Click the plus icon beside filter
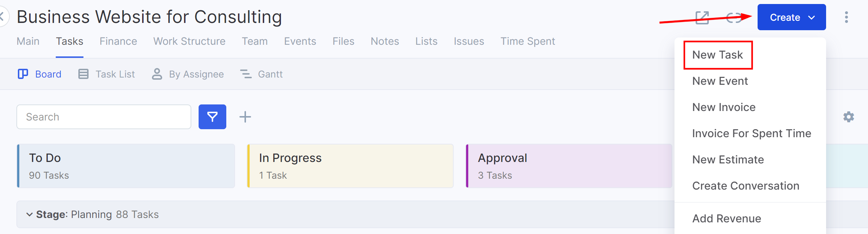Image resolution: width=868 pixels, height=234 pixels. [245, 117]
